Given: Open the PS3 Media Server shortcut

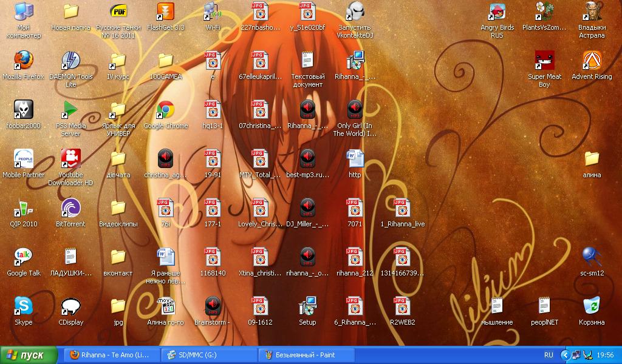Looking at the screenshot, I should pyautogui.click(x=70, y=110).
